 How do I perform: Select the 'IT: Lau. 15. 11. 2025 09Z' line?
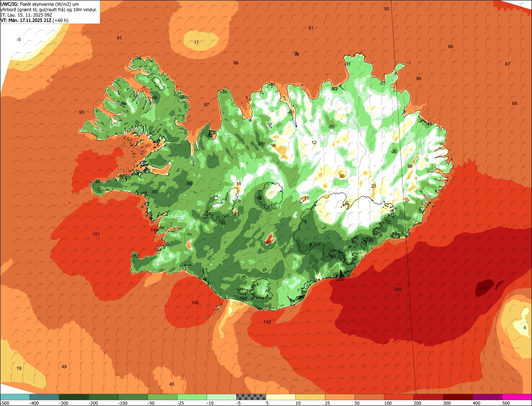pos(27,15)
